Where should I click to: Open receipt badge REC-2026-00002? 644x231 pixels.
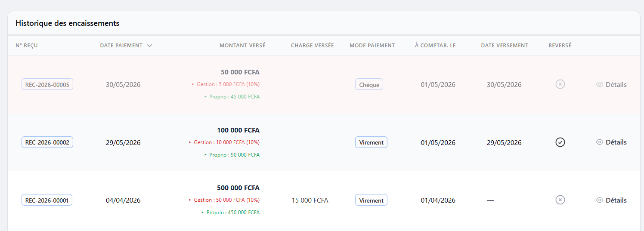[x=47, y=142]
